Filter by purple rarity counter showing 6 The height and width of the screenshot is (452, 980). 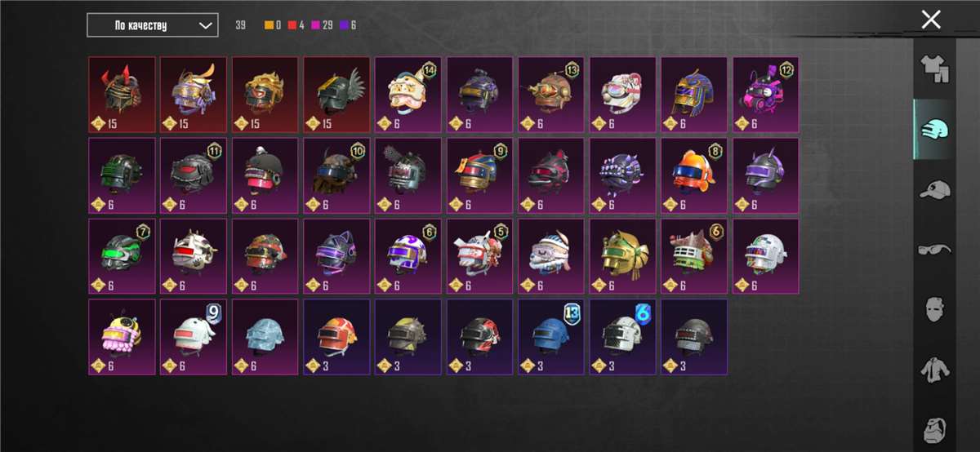click(349, 25)
